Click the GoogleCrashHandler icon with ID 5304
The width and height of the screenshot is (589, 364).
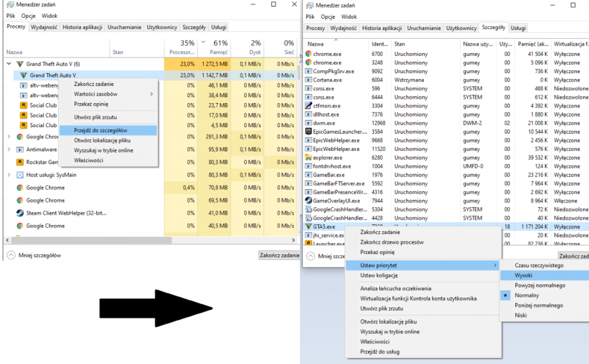(x=309, y=209)
